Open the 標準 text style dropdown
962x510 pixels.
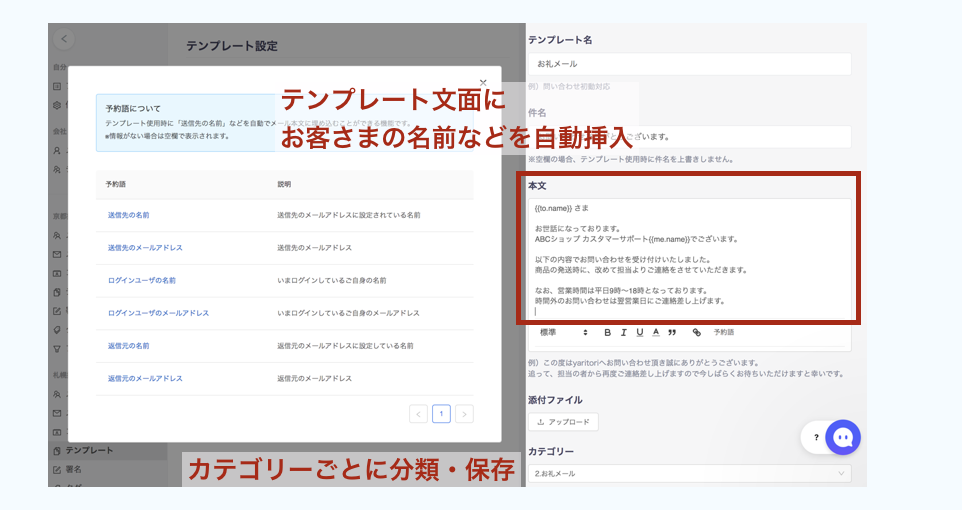point(564,332)
